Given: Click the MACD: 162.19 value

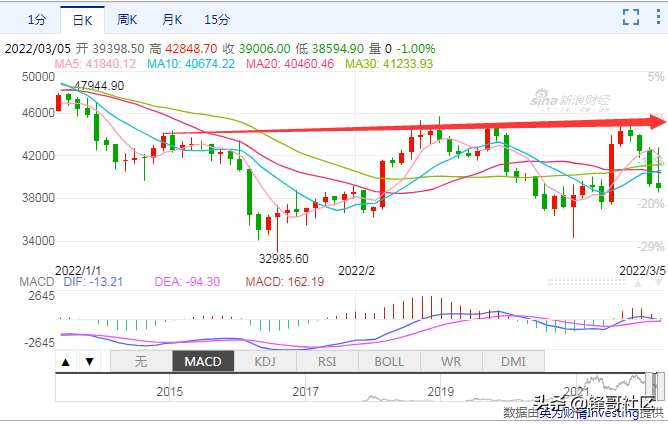Looking at the screenshot, I should [285, 282].
